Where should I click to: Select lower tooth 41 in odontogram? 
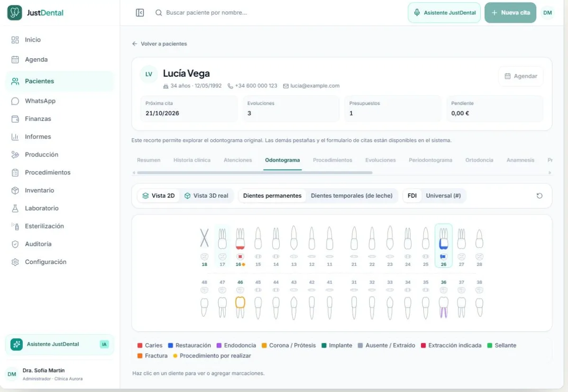point(330,300)
